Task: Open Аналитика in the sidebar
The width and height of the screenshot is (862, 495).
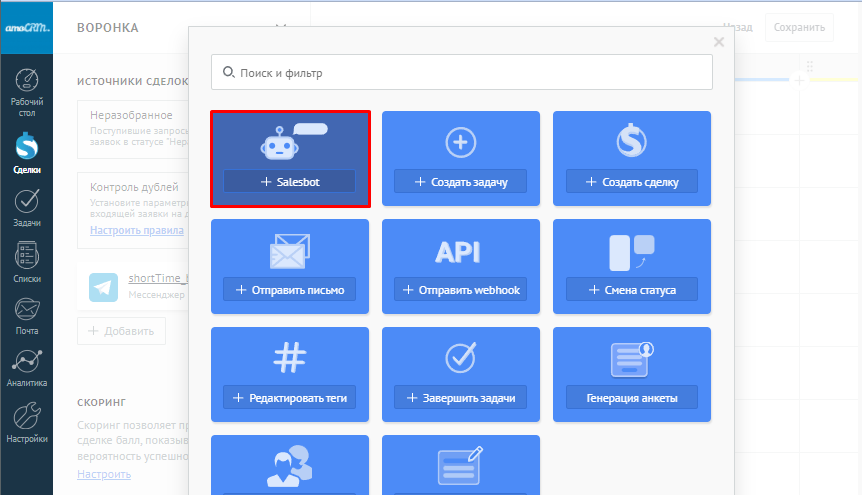Action: coord(27,369)
